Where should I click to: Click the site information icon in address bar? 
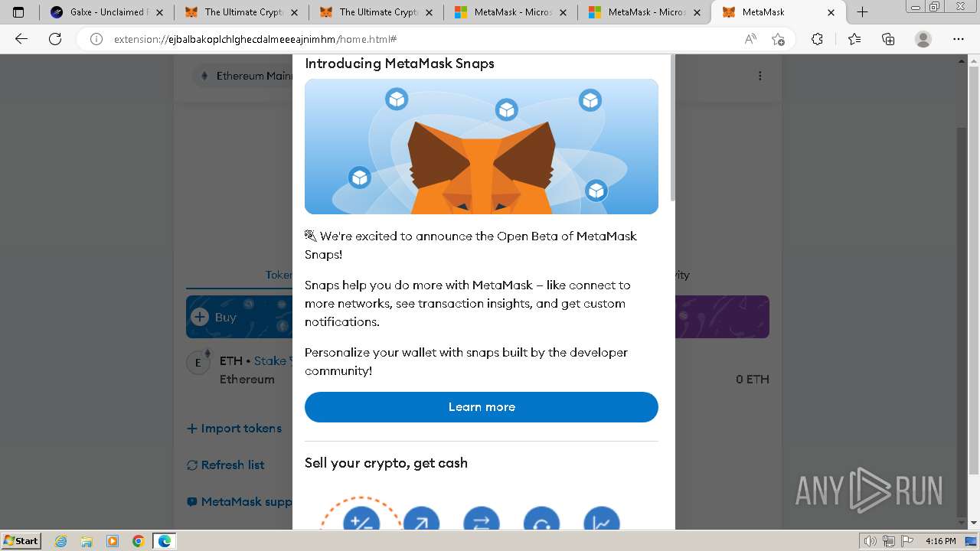(96, 39)
